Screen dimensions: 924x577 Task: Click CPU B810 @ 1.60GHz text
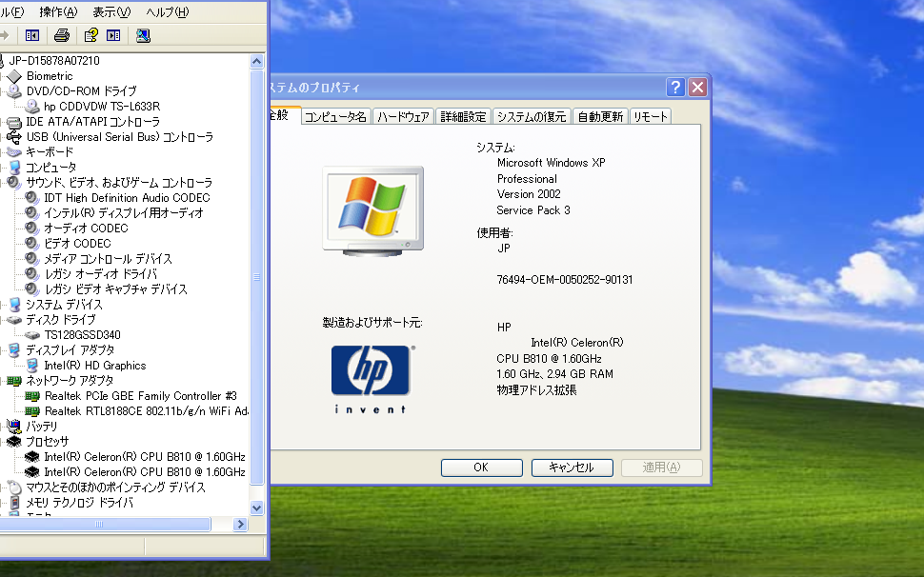pyautogui.click(x=549, y=359)
